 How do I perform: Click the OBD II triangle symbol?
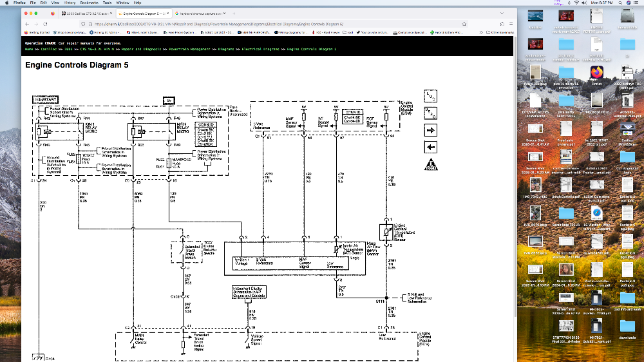(x=430, y=164)
